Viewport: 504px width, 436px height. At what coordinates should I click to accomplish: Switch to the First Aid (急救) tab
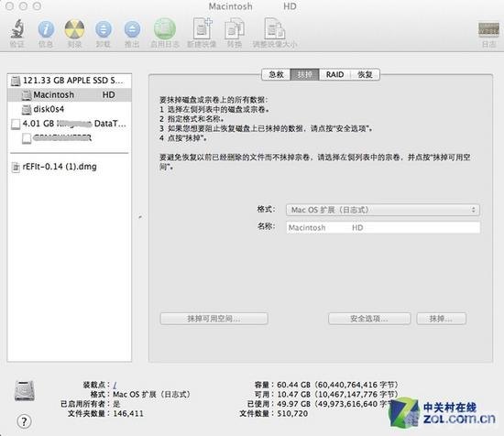click(x=276, y=74)
